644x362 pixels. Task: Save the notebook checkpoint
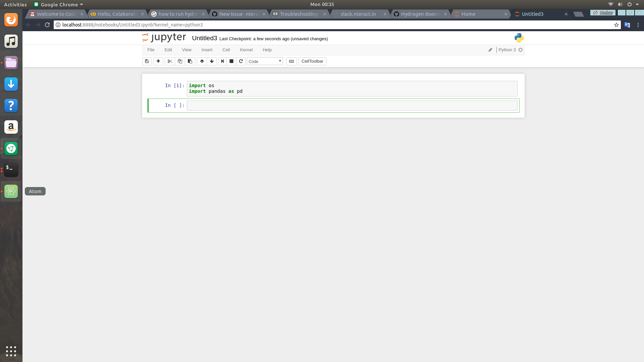click(147, 61)
